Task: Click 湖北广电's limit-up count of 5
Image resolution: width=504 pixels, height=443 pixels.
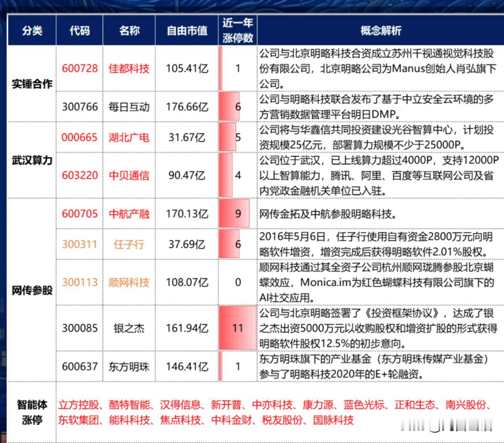Action: [238, 137]
